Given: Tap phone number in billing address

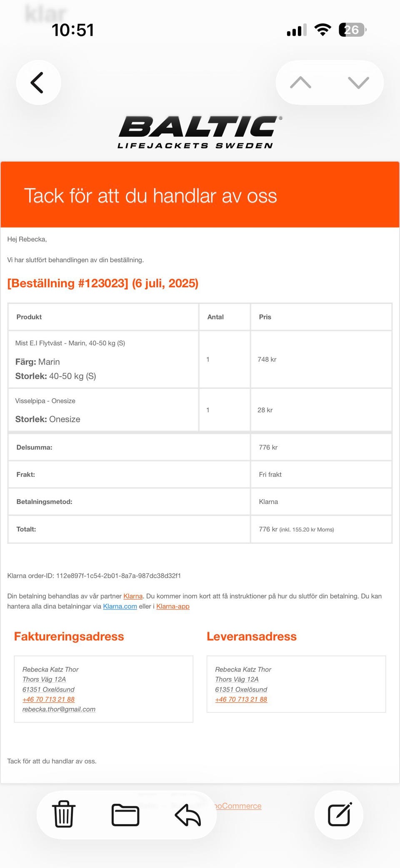Looking at the screenshot, I should (x=48, y=699).
